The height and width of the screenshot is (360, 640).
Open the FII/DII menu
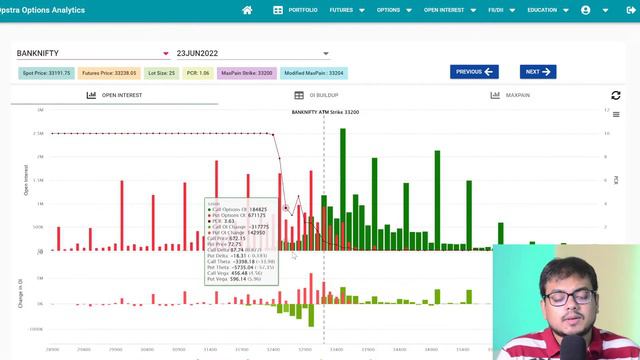pyautogui.click(x=496, y=10)
